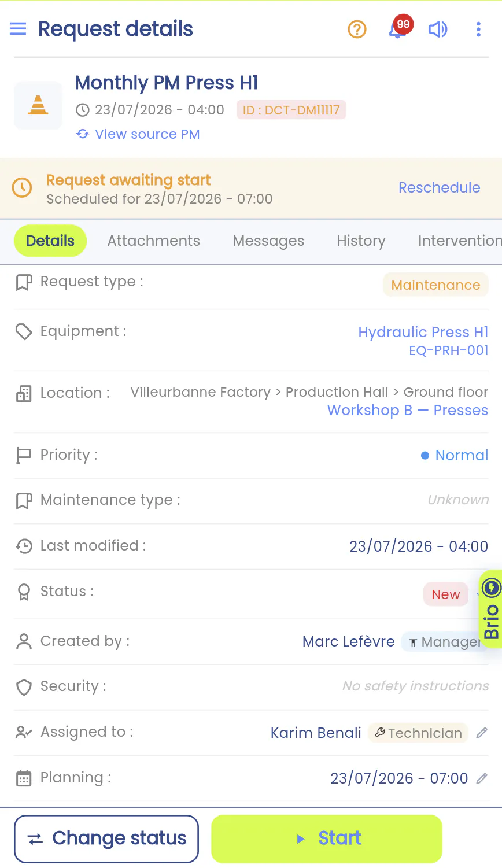Image resolution: width=502 pixels, height=868 pixels.
Task: Open the History tab
Action: tap(361, 241)
